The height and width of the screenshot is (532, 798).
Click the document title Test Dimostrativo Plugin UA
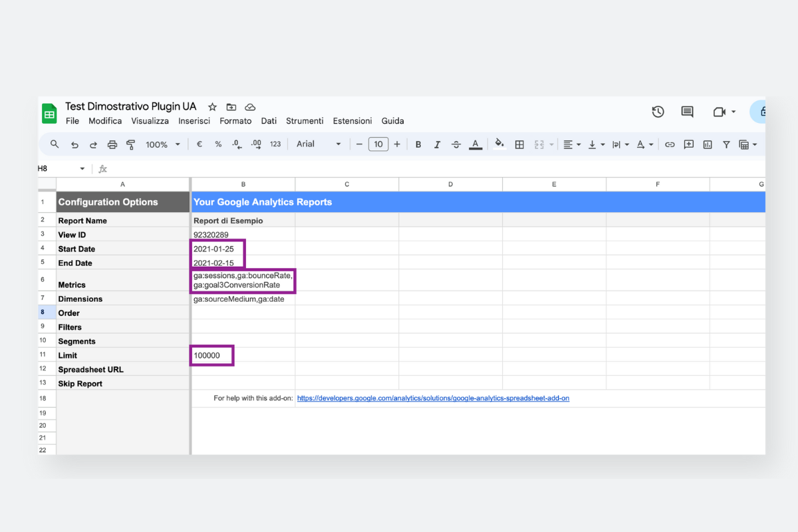[131, 106]
